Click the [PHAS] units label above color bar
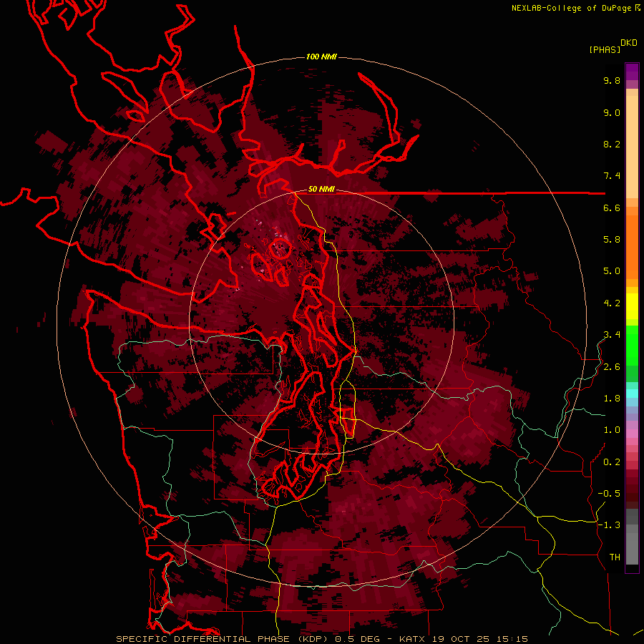The image size is (644, 644). click(x=605, y=49)
